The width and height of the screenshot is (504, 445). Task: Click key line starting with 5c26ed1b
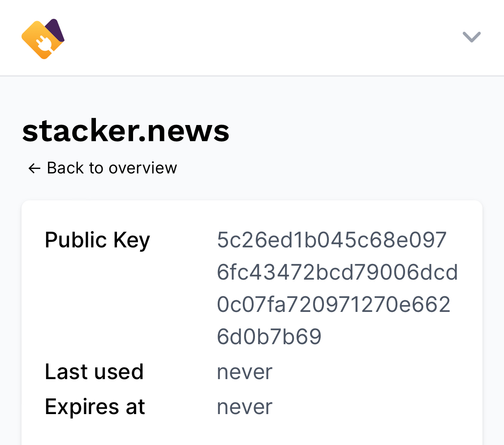[x=332, y=240]
